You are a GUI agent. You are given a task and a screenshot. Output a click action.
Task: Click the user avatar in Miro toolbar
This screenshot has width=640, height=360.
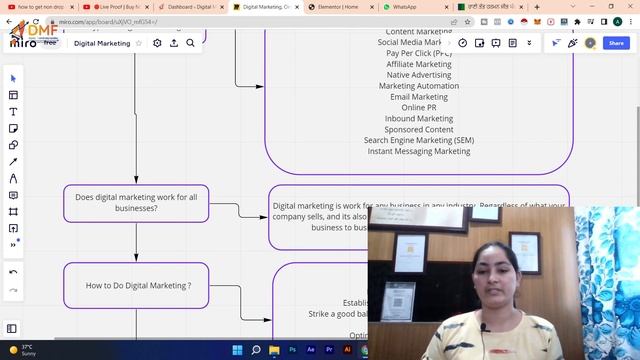[x=590, y=43]
